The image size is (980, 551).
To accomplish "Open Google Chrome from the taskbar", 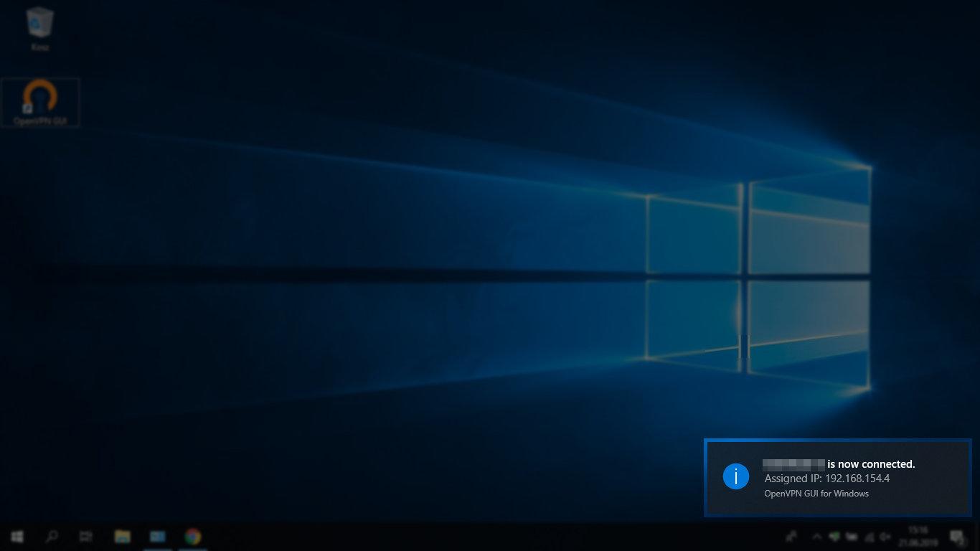I will pyautogui.click(x=192, y=536).
